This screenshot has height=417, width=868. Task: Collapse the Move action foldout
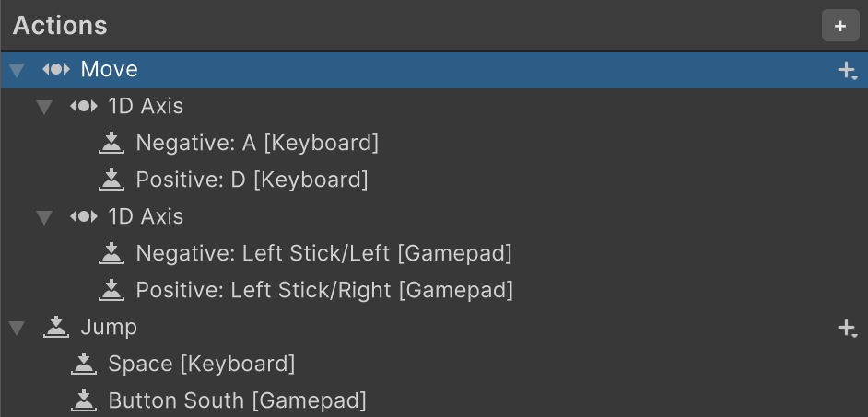(x=17, y=70)
